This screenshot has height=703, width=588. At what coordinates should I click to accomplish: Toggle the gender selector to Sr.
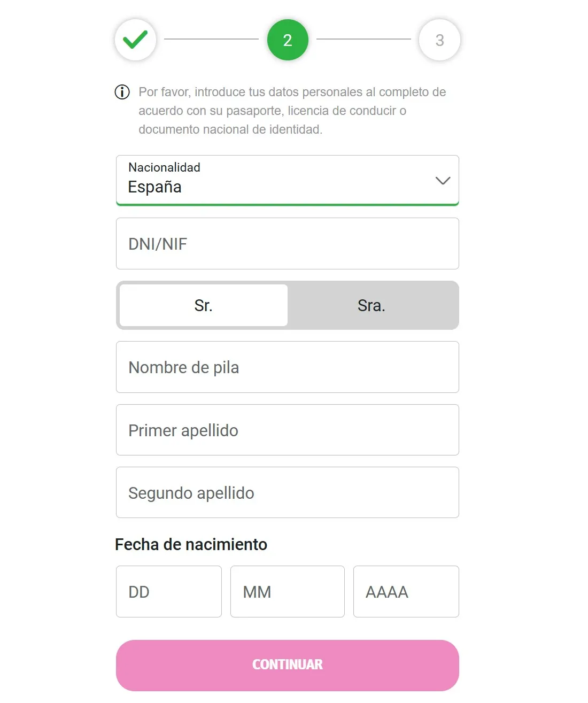pos(203,305)
